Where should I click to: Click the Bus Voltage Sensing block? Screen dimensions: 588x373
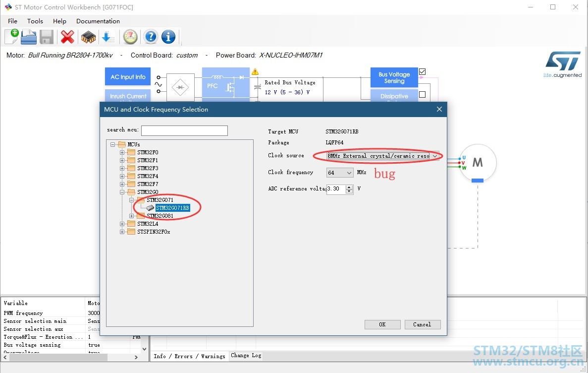[x=394, y=77]
